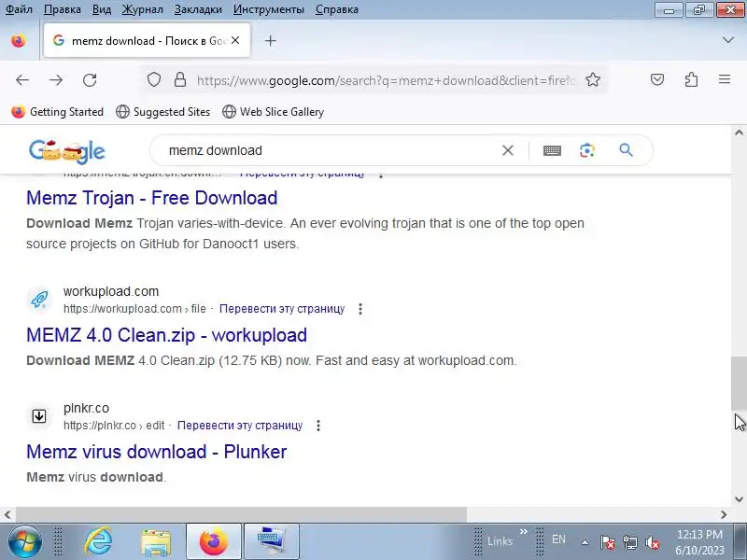Launch Internet Explorer from taskbar
Viewport: 747px width, 560px height.
point(98,541)
